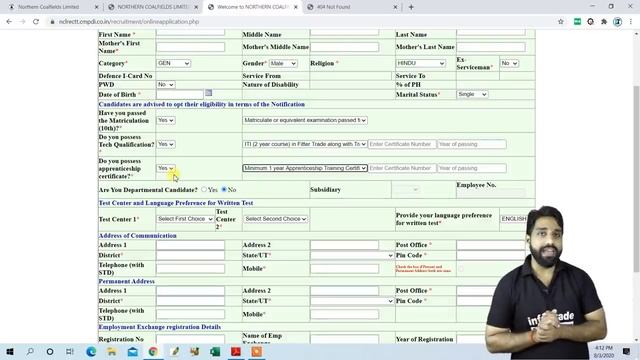Click the Date of Birth field
Screen dimensions: 640x360
180,94
